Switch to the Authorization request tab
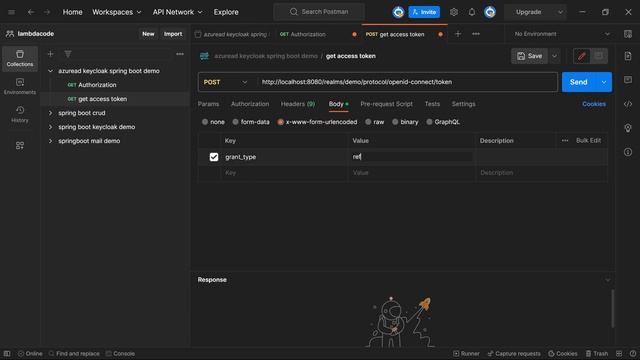640x360 pixels. click(x=250, y=104)
